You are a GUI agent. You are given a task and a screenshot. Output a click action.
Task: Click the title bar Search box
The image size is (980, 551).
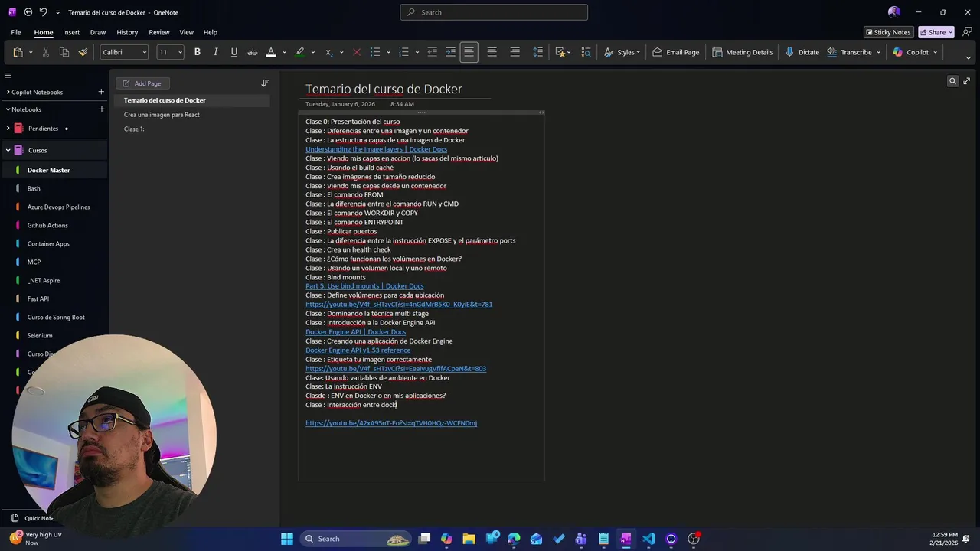pyautogui.click(x=494, y=12)
